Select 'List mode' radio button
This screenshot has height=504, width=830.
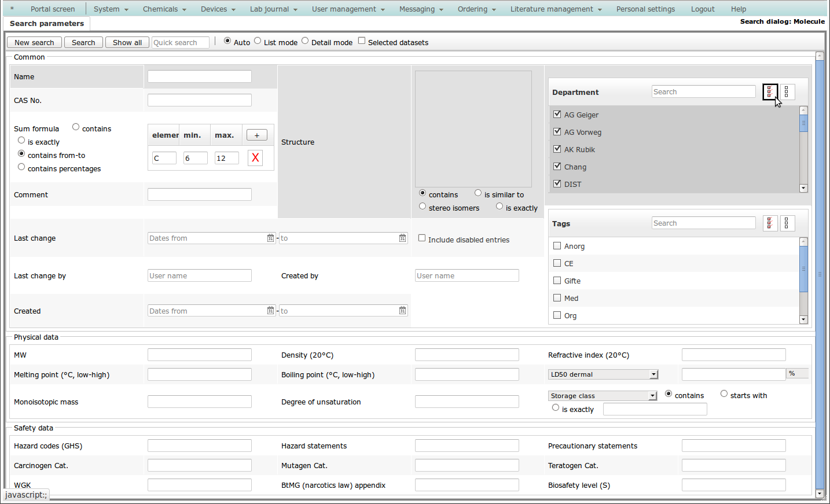[258, 41]
